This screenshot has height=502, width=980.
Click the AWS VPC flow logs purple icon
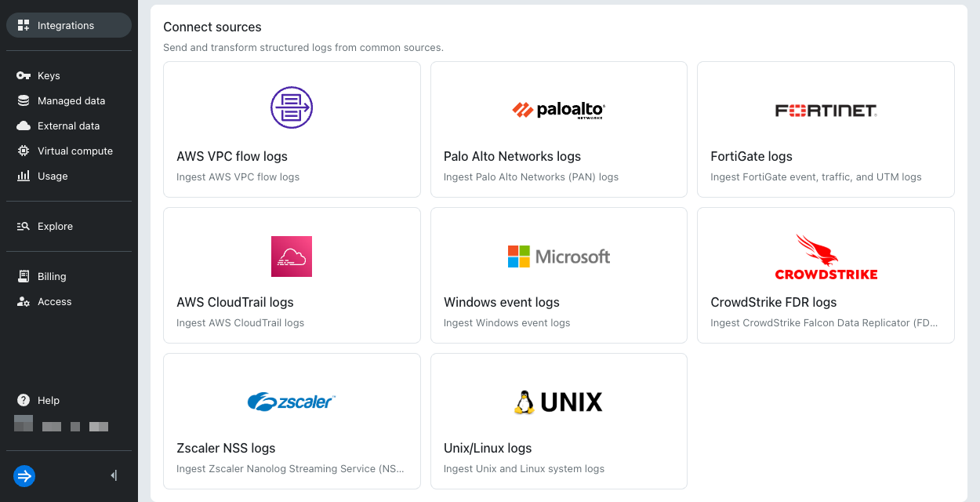[292, 107]
